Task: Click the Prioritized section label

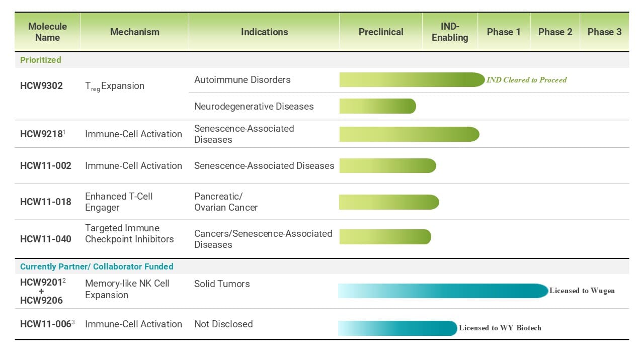Action: [41, 60]
